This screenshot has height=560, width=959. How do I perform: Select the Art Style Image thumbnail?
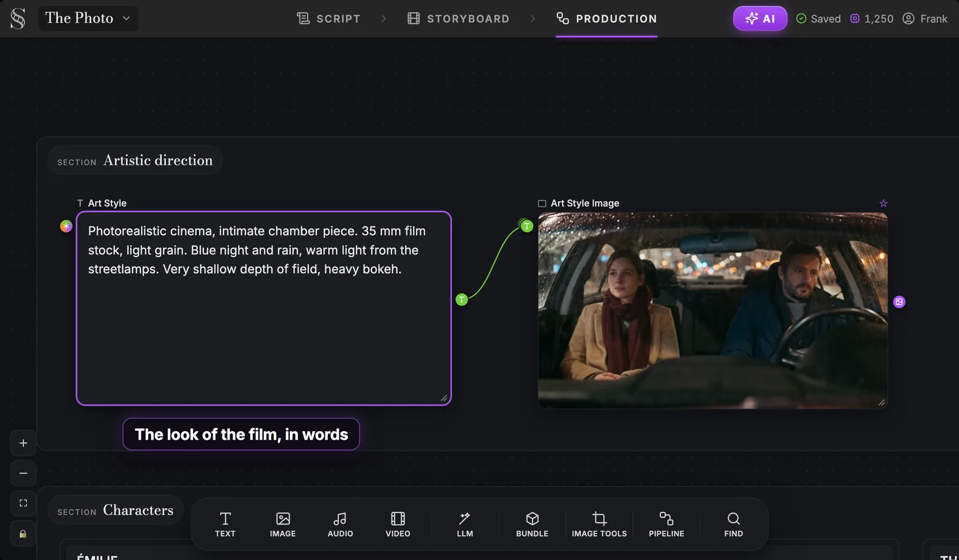[713, 310]
